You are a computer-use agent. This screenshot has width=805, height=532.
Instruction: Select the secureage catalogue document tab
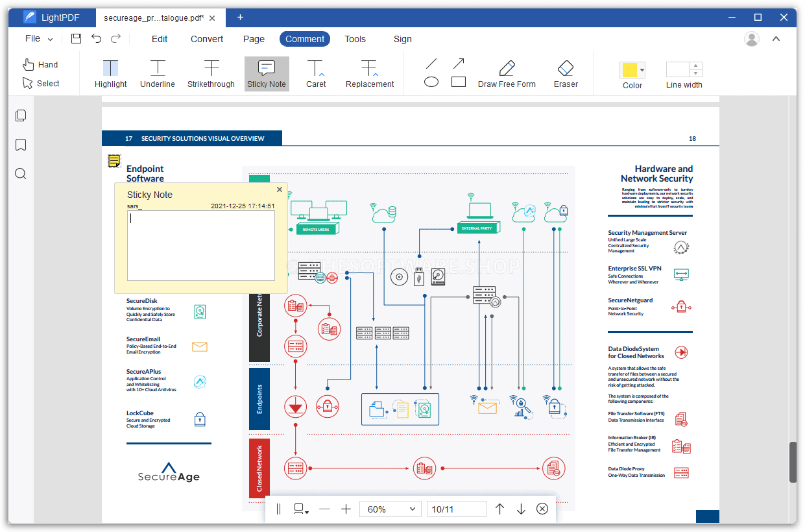[153, 18]
